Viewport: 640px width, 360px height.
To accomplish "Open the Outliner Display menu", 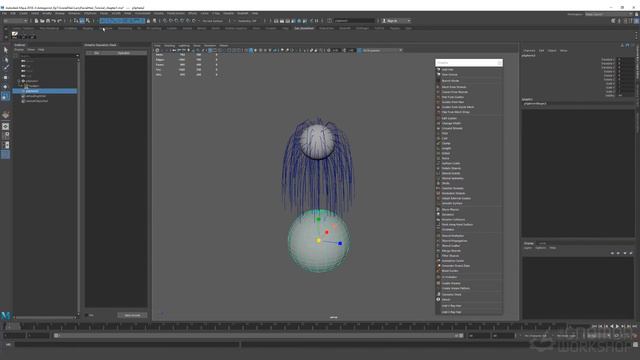I will click(19, 49).
